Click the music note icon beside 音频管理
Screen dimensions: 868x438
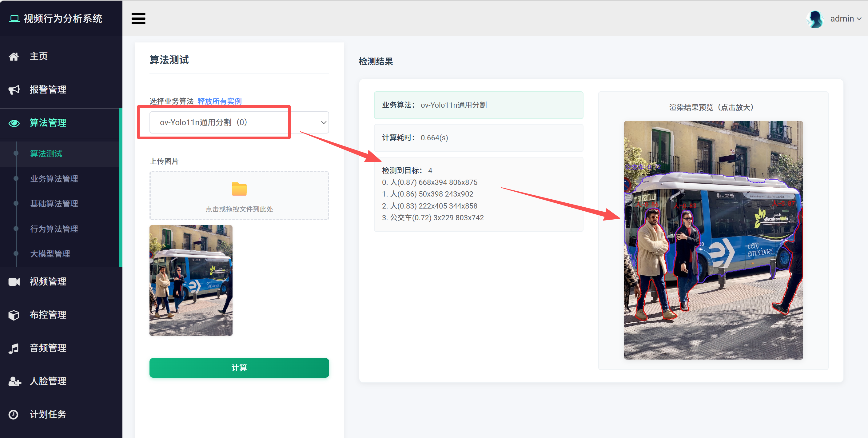pos(14,348)
